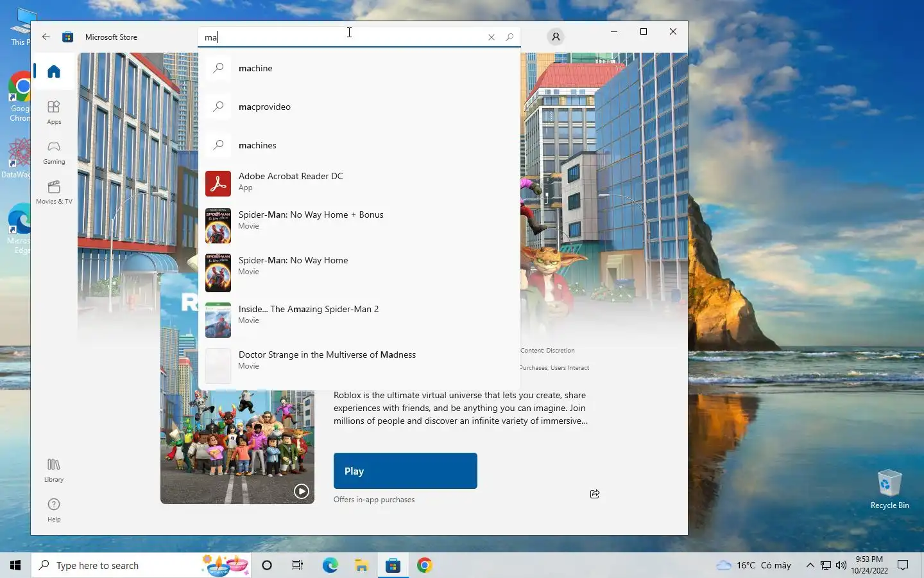The height and width of the screenshot is (578, 924).
Task: Open network status icon in system tray
Action: [x=826, y=565]
